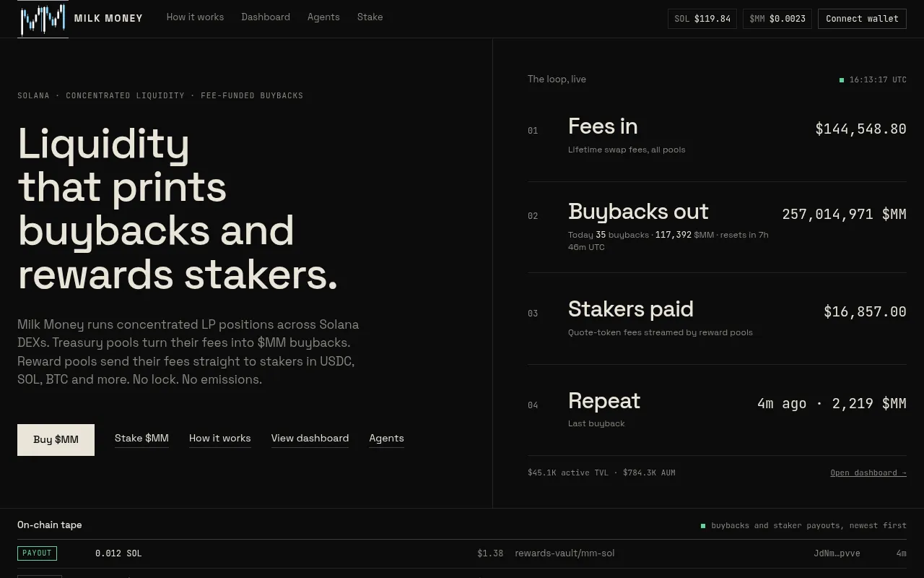Select the PAYOUT tag on the tape row

pos(37,553)
